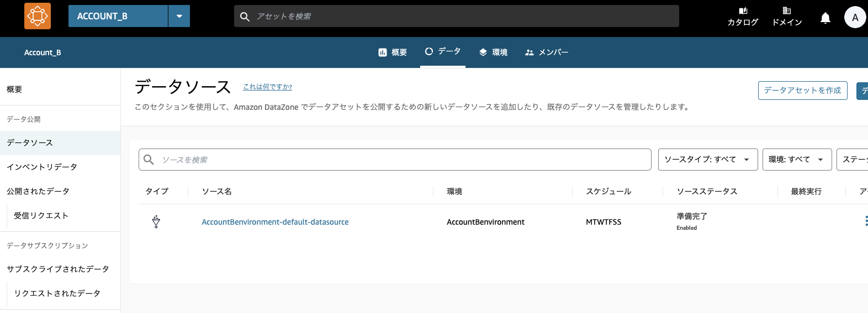Open AccountBenvironment-default-datasource link
Viewport: 868px width, 313px height.
pyautogui.click(x=275, y=222)
